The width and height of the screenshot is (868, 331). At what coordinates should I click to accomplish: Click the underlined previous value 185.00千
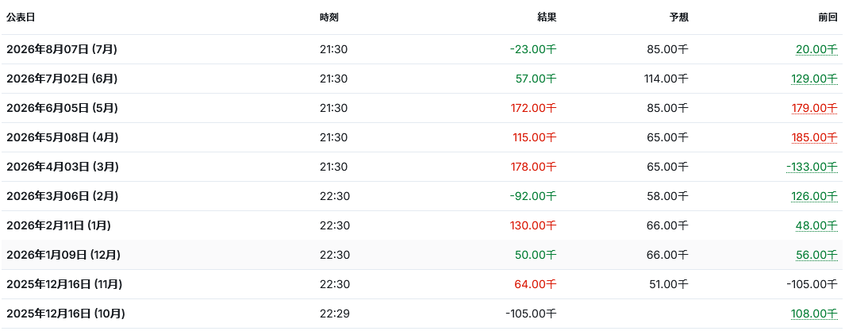[814, 137]
